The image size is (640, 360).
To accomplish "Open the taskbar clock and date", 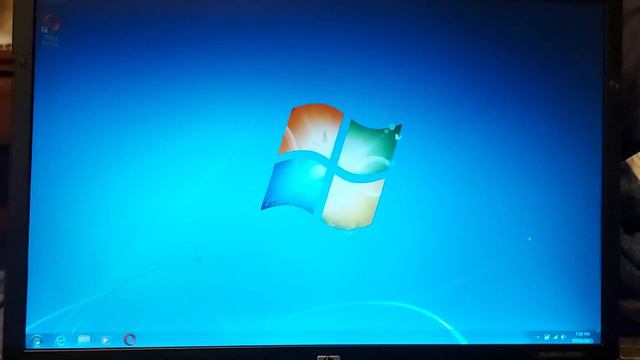I will tap(582, 337).
